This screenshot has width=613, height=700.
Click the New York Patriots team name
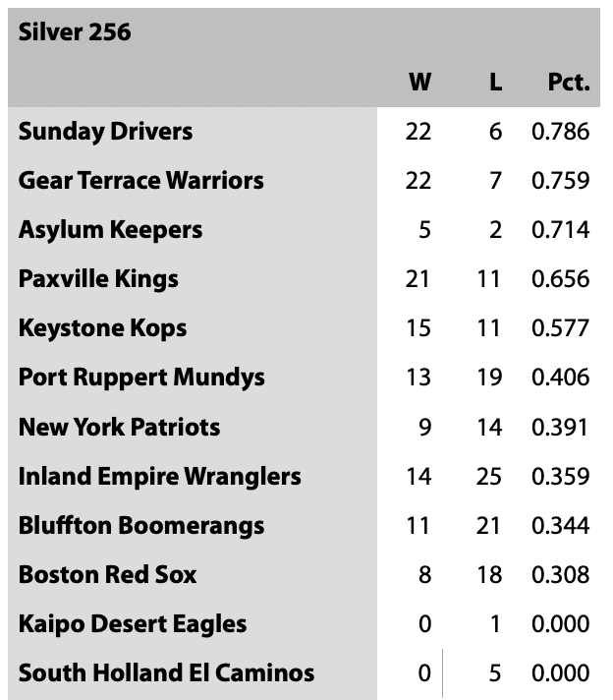pyautogui.click(x=119, y=428)
